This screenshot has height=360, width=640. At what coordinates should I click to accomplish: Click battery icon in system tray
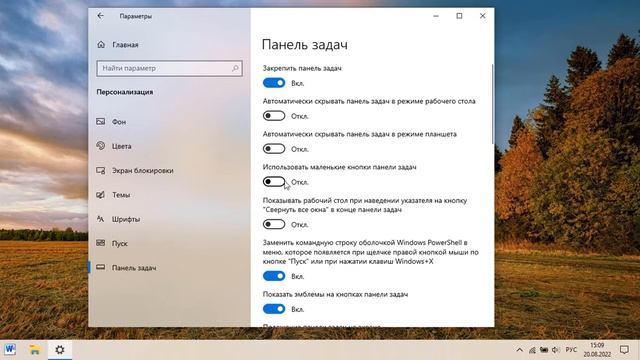(x=544, y=350)
